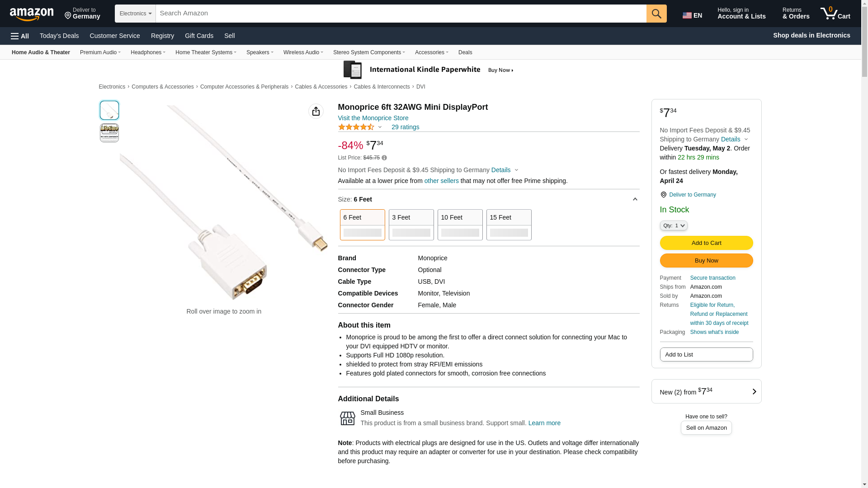Open the star rating breakdown popover
868x488 pixels.
pos(360,127)
